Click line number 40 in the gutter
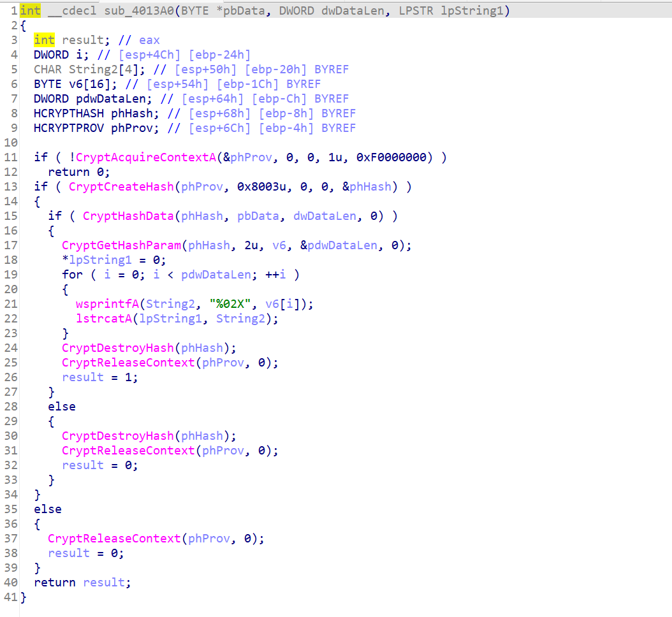This screenshot has width=672, height=617. 10,583
